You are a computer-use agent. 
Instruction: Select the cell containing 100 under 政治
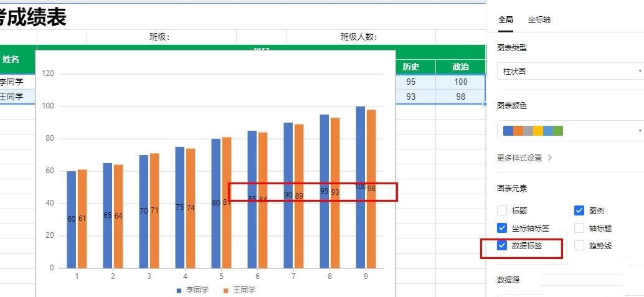[460, 82]
